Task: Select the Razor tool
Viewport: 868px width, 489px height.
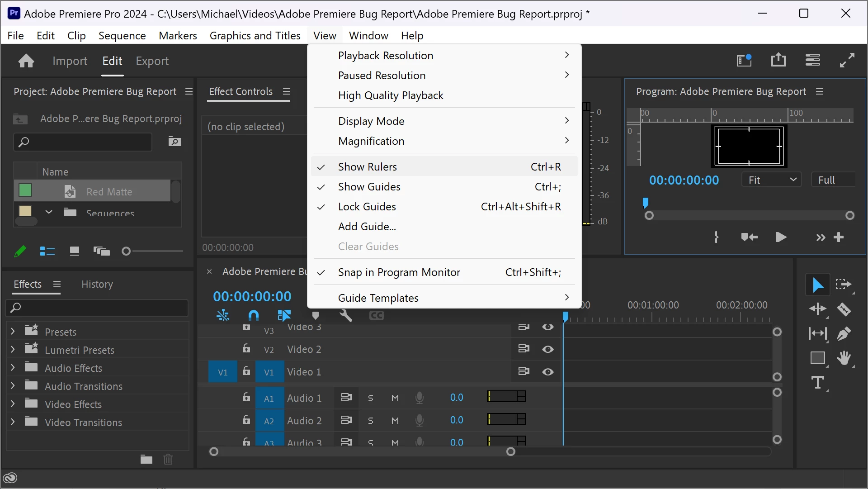Action: pyautogui.click(x=844, y=309)
